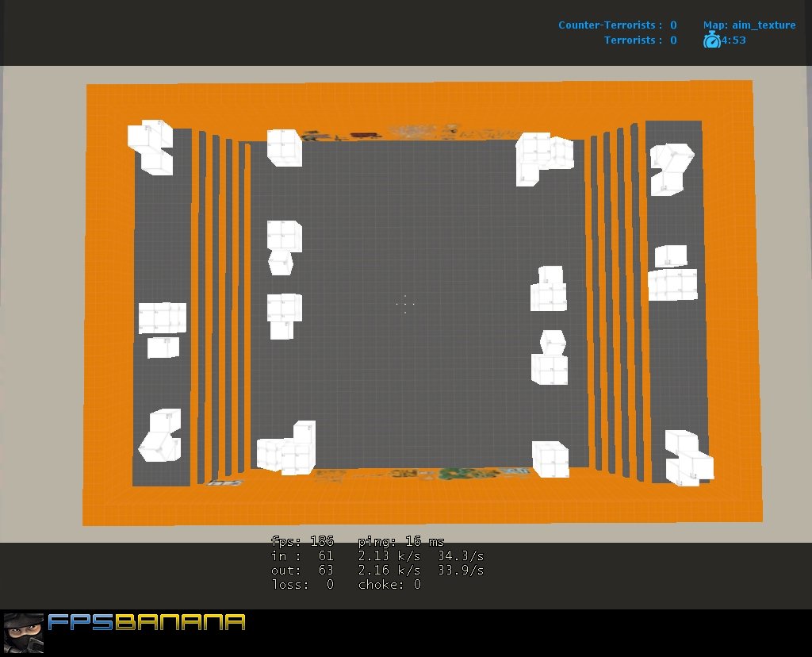Click the loss: 0 stat value
812x657 pixels.
(301, 584)
